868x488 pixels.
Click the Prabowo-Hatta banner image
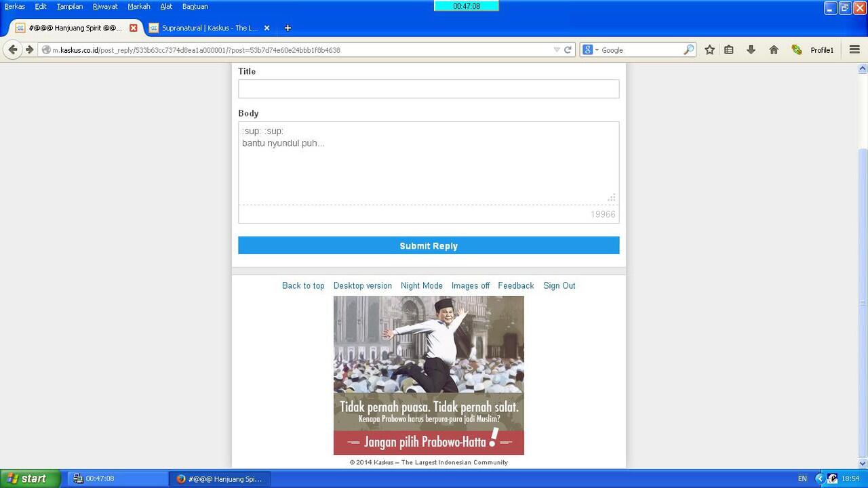(x=429, y=375)
